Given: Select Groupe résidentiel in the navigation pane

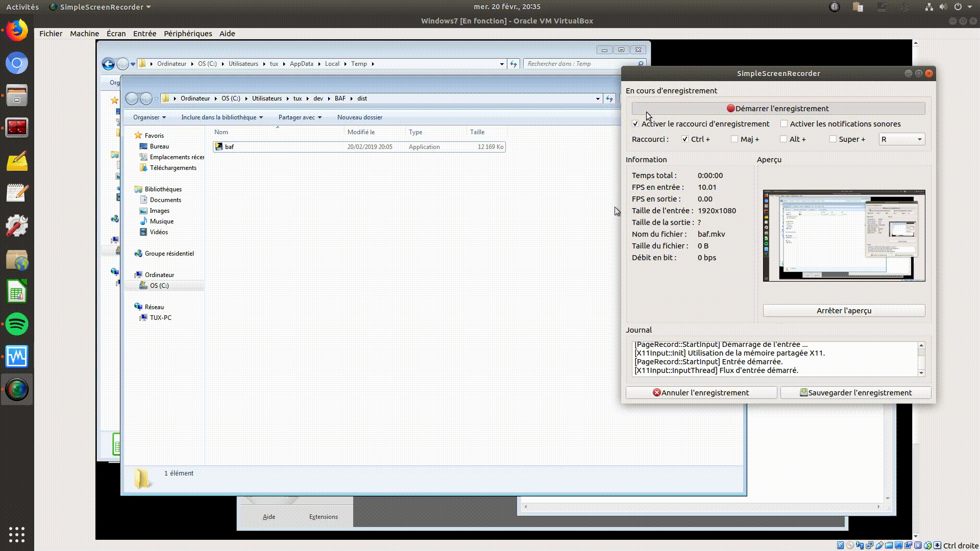Looking at the screenshot, I should coord(169,254).
